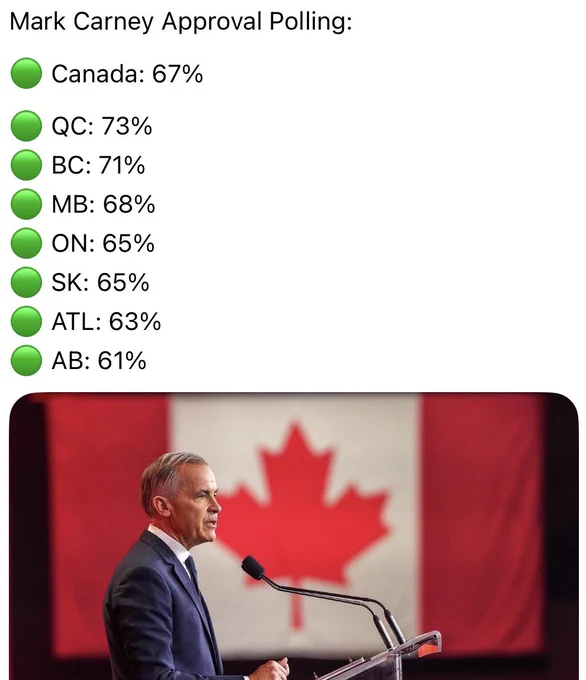Click the 'MB: 68%' line

pos(103,204)
